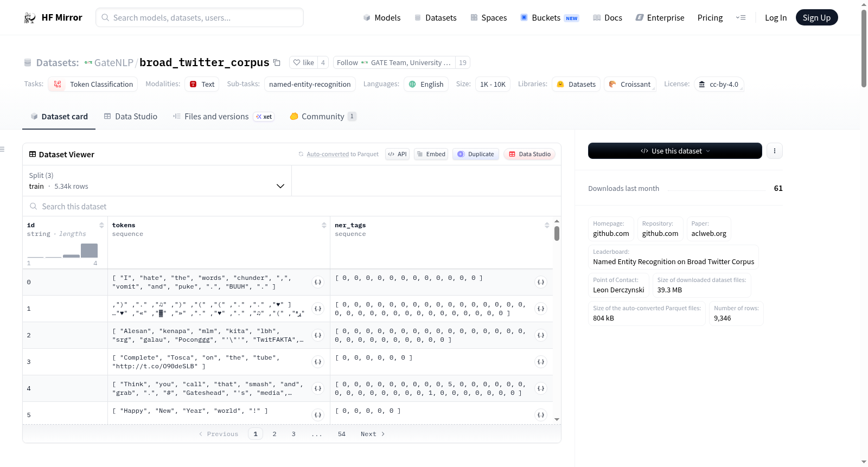Open Docs in top navigation
This screenshot has width=868, height=467.
pos(608,17)
